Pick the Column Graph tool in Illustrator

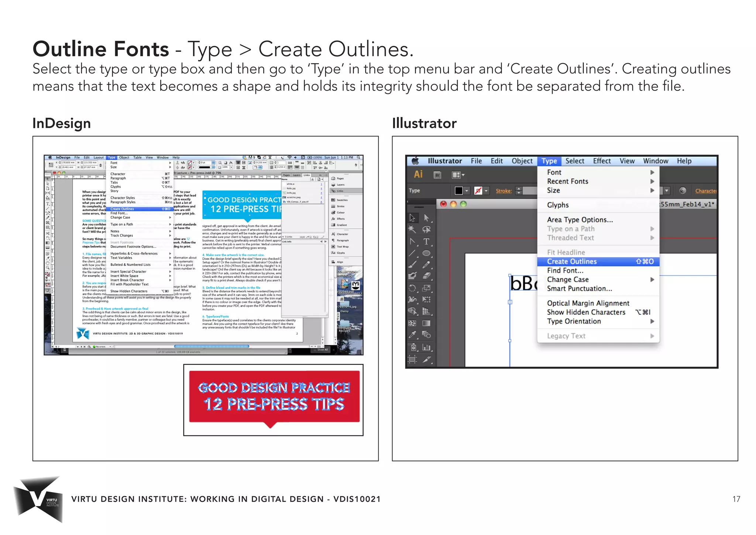click(426, 347)
